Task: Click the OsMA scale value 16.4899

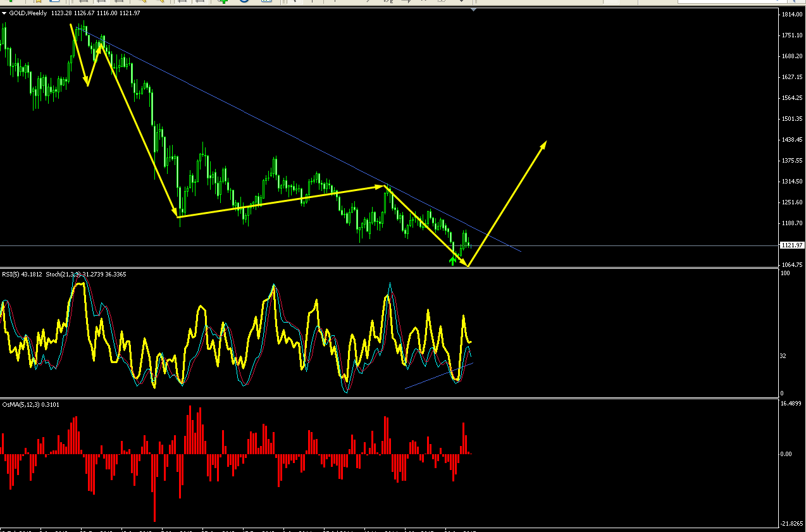Action: (x=791, y=402)
